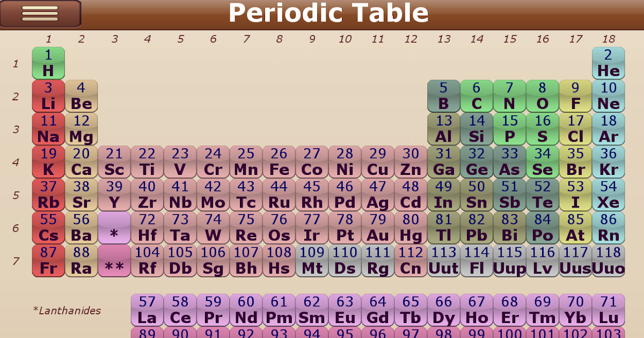Tap the Chlorine (Cl) tile
644x338 pixels.
pyautogui.click(x=575, y=129)
